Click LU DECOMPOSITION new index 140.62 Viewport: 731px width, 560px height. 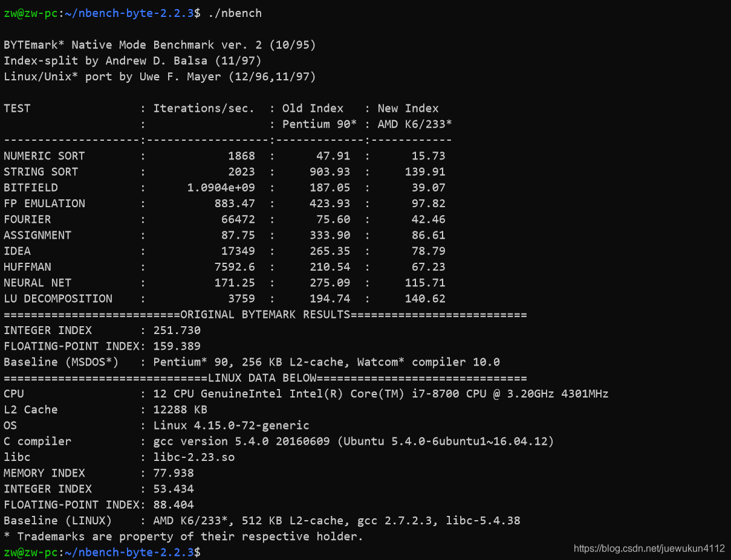tap(425, 298)
